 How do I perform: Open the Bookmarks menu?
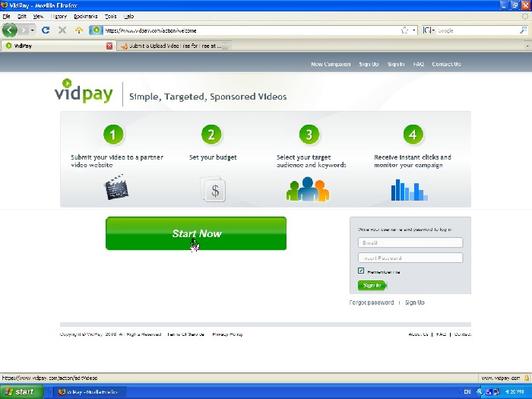pos(85,16)
